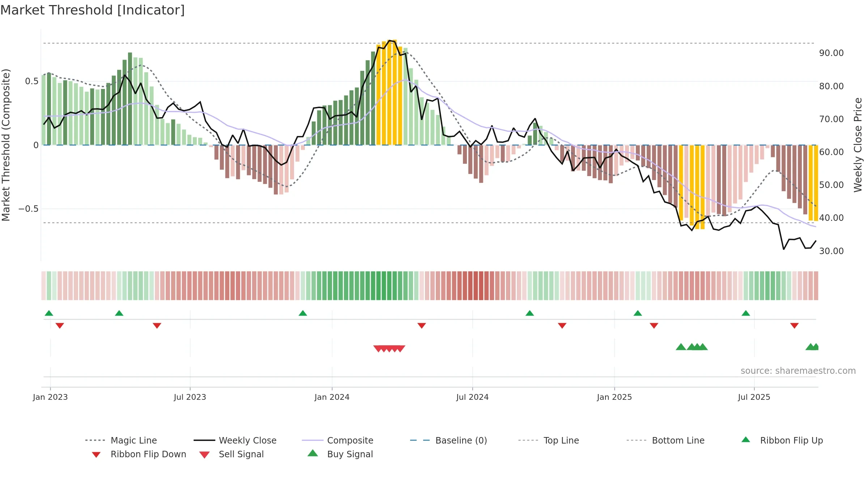Select the Ribbon Flip Down triangle in October 2024
868x488 pixels.
tap(562, 326)
